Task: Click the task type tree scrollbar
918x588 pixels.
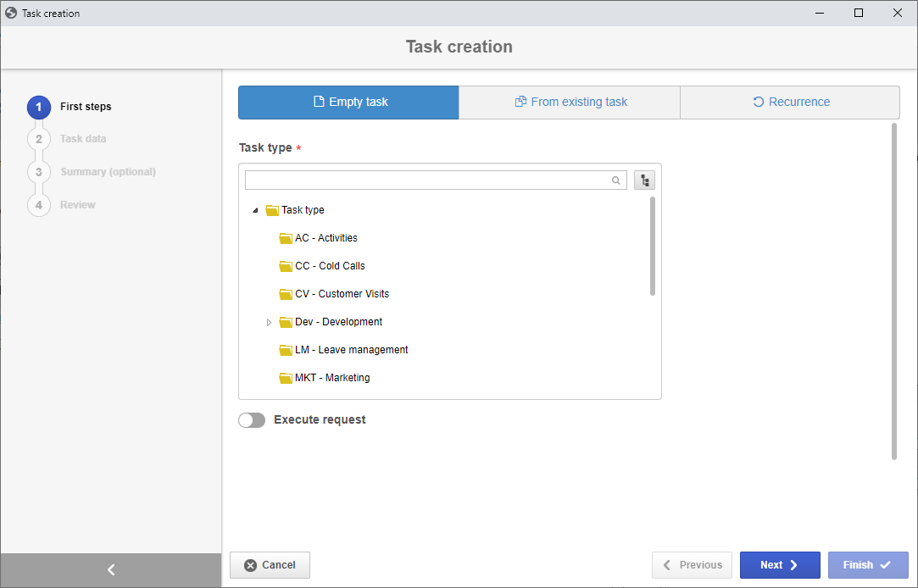Action: [x=653, y=247]
